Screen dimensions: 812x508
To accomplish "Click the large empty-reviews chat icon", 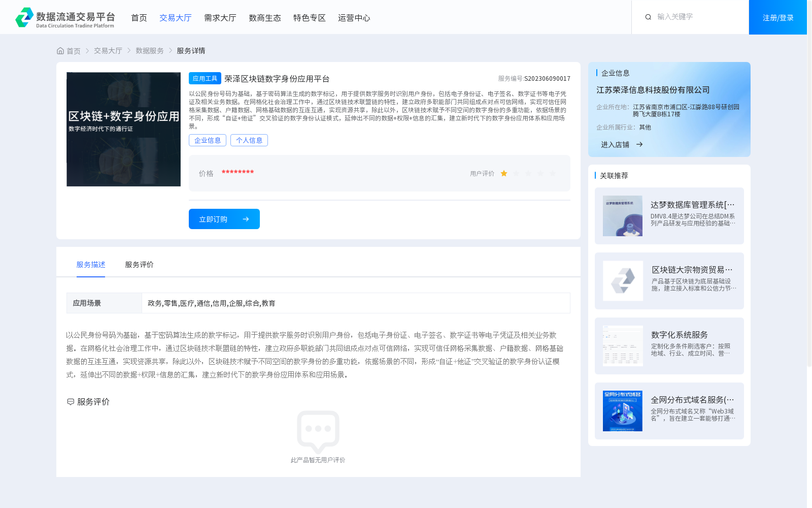I will [318, 432].
